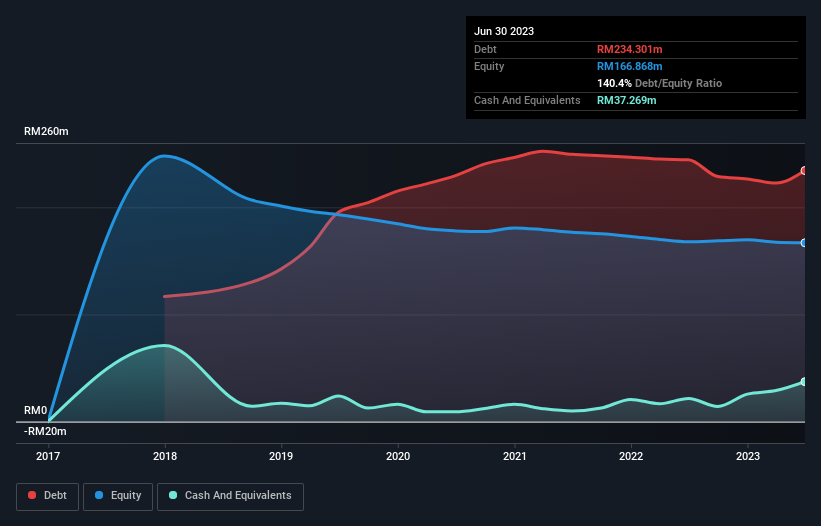
Task: Click the 2022 x-axis label
Action: [x=631, y=456]
